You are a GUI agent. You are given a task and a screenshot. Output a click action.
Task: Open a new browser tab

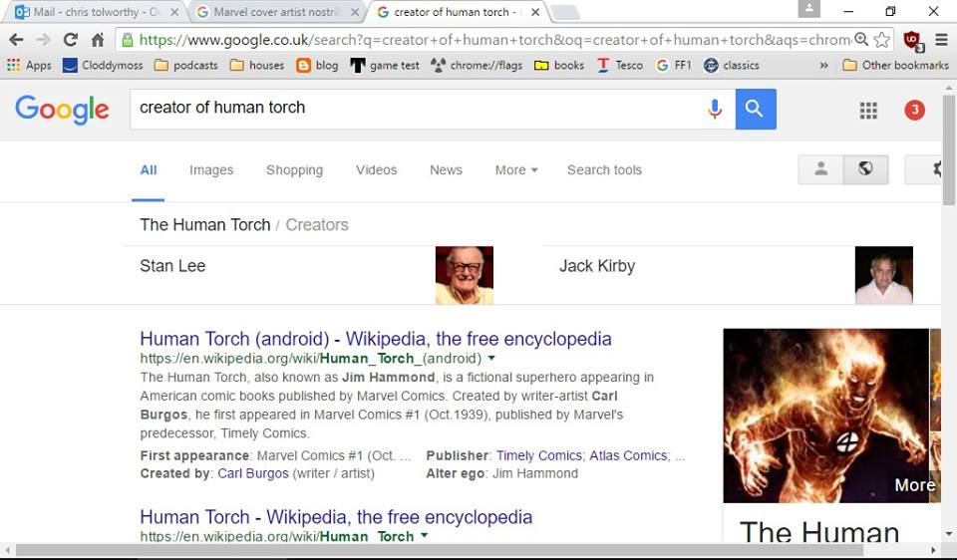pos(564,12)
